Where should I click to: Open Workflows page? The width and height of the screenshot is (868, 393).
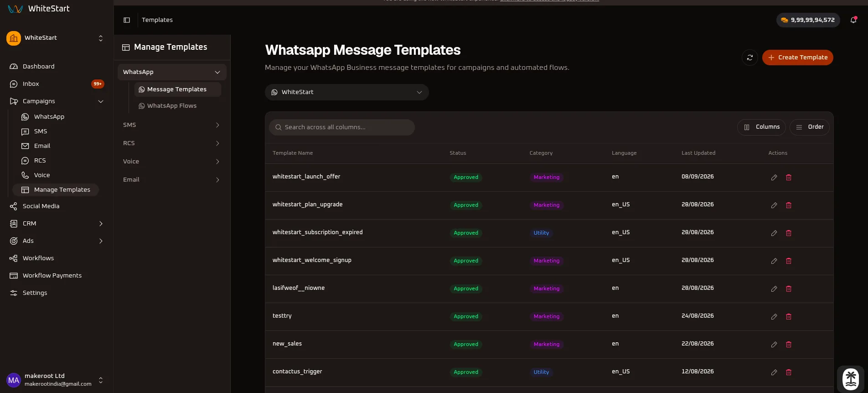click(x=57, y=258)
